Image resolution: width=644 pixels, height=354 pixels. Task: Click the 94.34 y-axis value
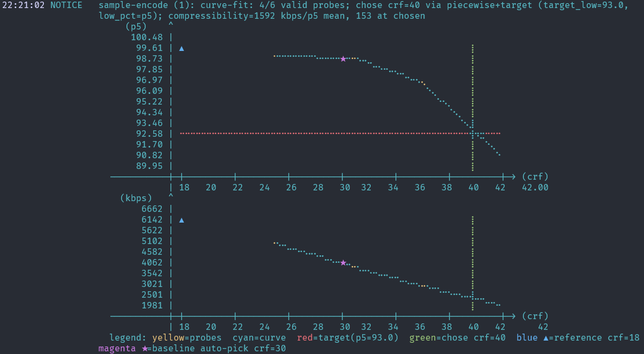[x=149, y=113]
